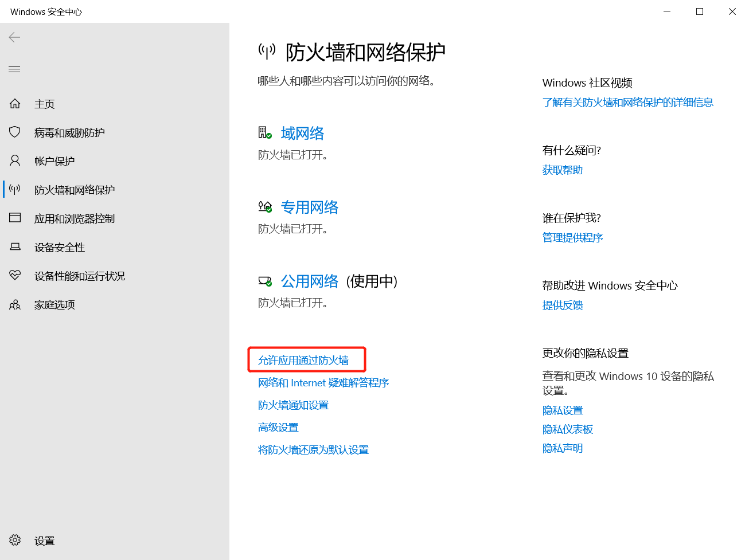
Task: Click the gear icon for 设置
Action: (15, 540)
